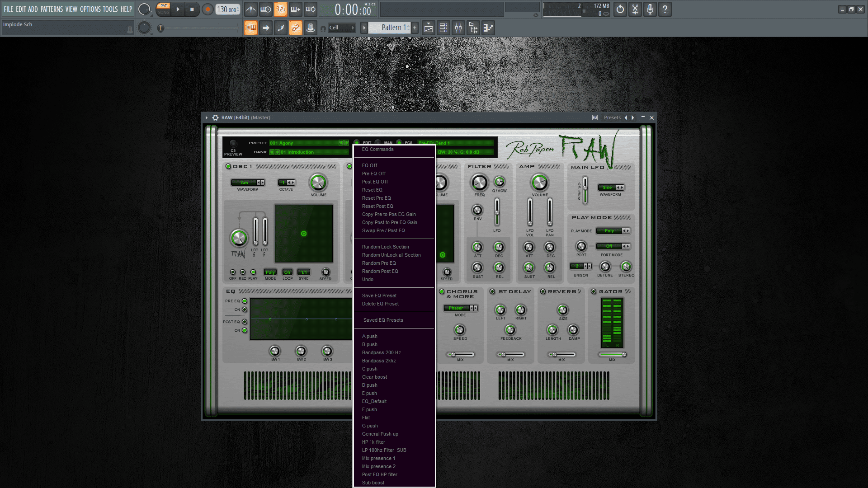Viewport: 868px width, 488px height.
Task: Toggle Reverb effect power
Action: (x=543, y=292)
